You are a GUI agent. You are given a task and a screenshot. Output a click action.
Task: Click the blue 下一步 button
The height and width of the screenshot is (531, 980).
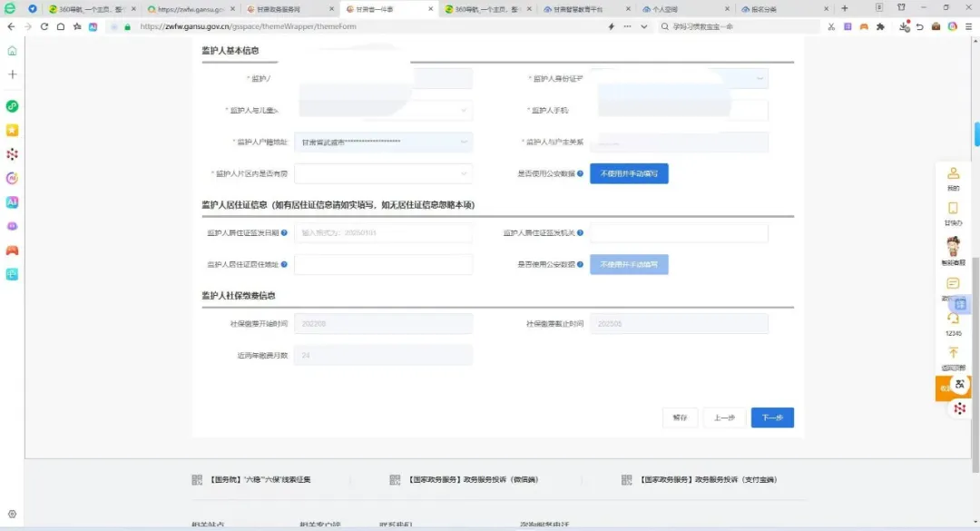[772, 418]
